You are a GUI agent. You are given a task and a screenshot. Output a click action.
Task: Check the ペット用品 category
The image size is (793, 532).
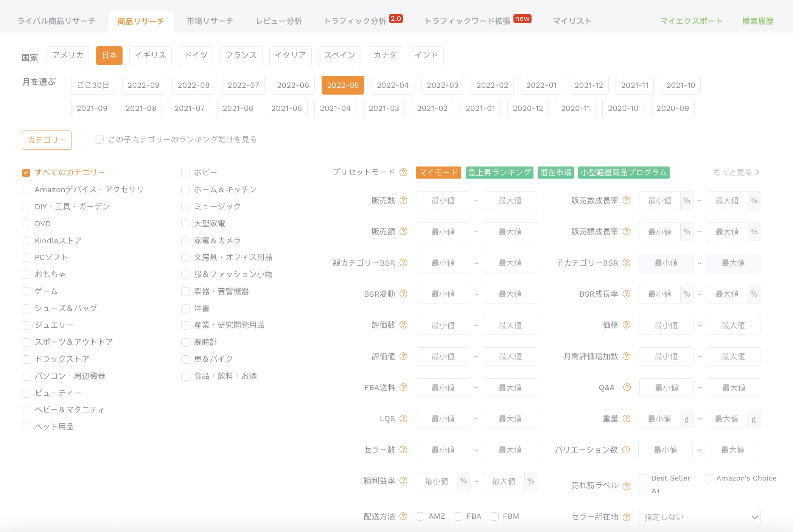point(26,427)
